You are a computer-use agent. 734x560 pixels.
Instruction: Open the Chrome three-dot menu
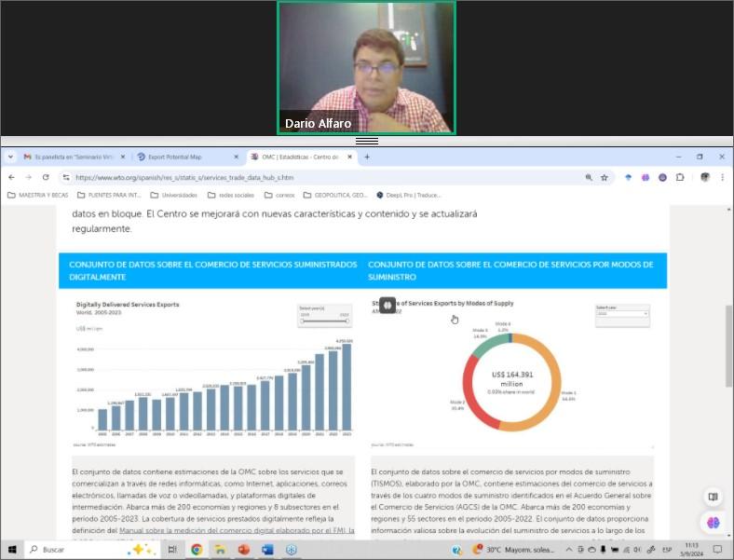pos(722,177)
